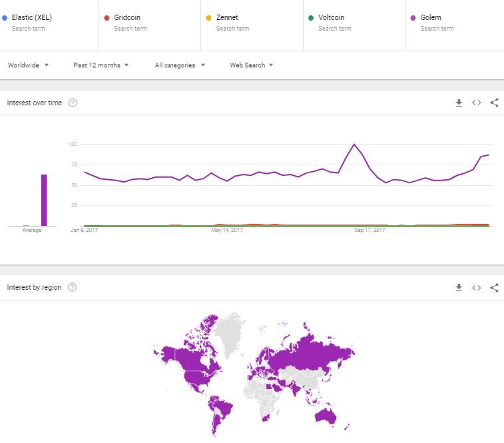Click the Interest over time heading
Screen dimensions: 504x443
(x=35, y=103)
